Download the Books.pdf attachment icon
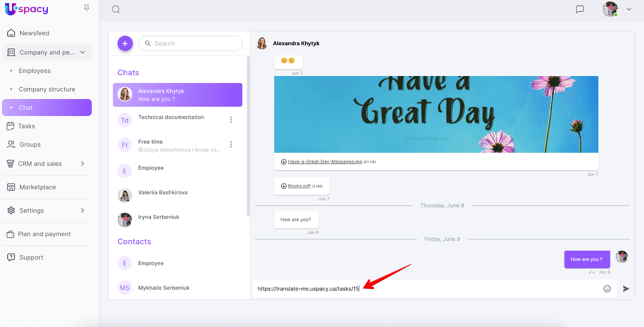The height and width of the screenshot is (327, 644). 284,186
